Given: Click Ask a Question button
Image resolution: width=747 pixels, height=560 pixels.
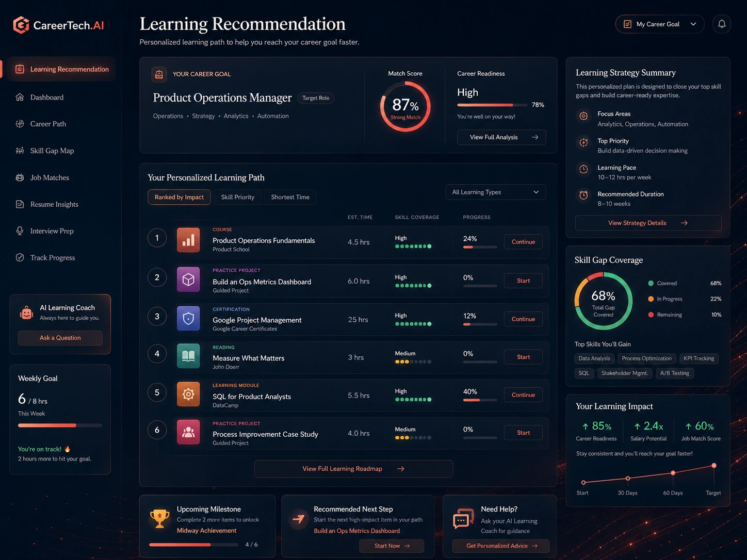Looking at the screenshot, I should click(x=60, y=338).
